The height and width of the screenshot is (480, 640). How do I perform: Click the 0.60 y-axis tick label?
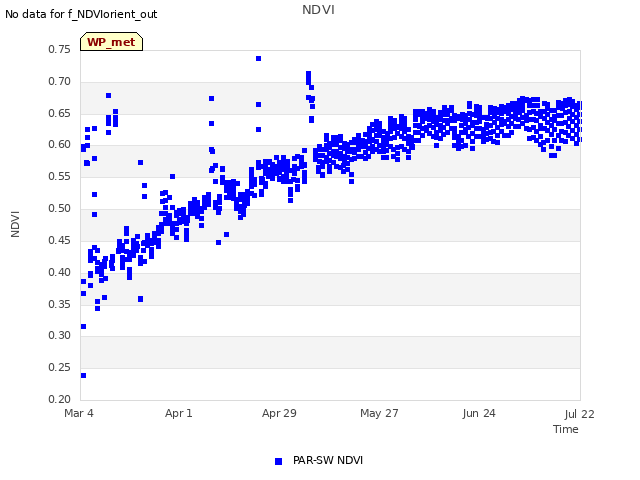coord(60,144)
